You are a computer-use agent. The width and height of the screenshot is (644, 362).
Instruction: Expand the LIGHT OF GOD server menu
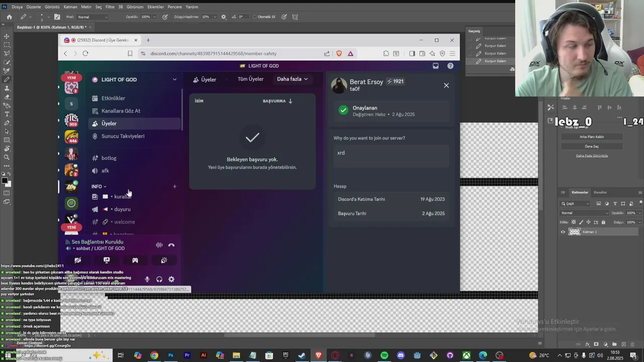[175, 79]
